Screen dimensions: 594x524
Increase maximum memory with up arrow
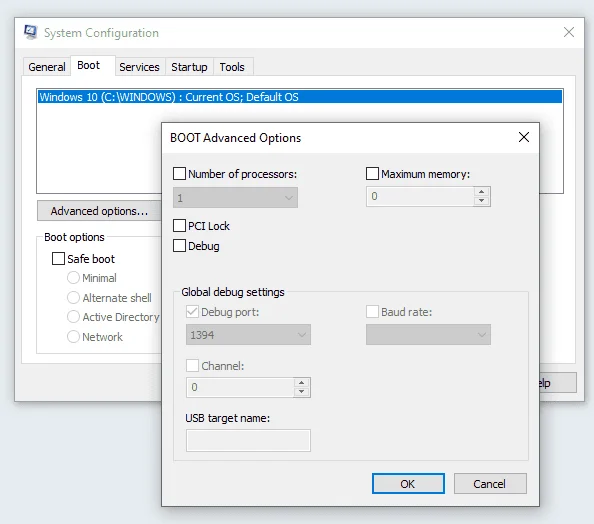coord(481,192)
